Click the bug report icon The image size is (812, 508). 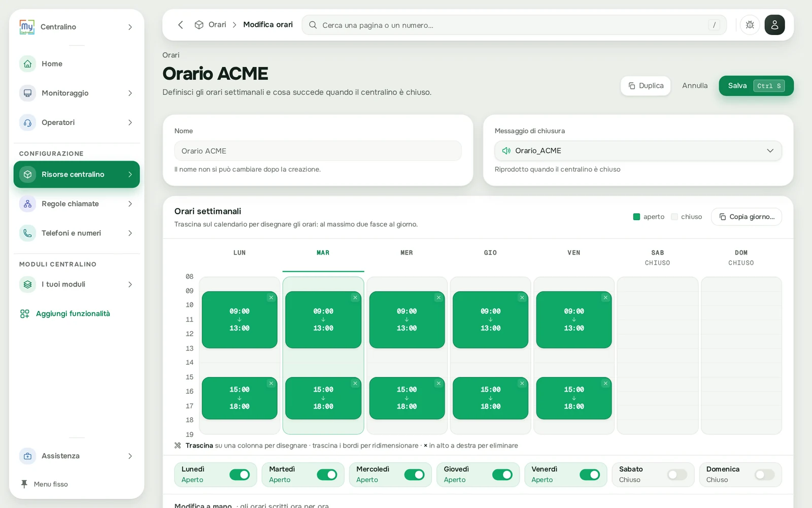pyautogui.click(x=750, y=25)
